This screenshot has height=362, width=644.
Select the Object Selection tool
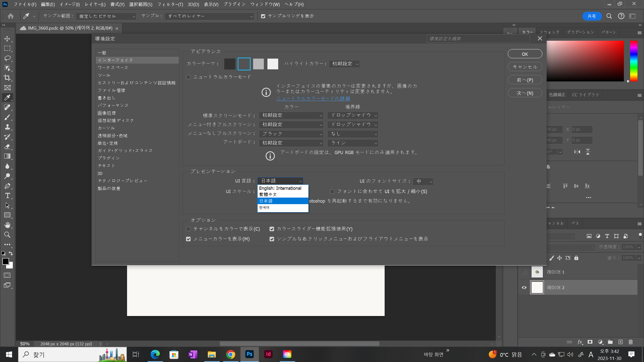pyautogui.click(x=7, y=68)
